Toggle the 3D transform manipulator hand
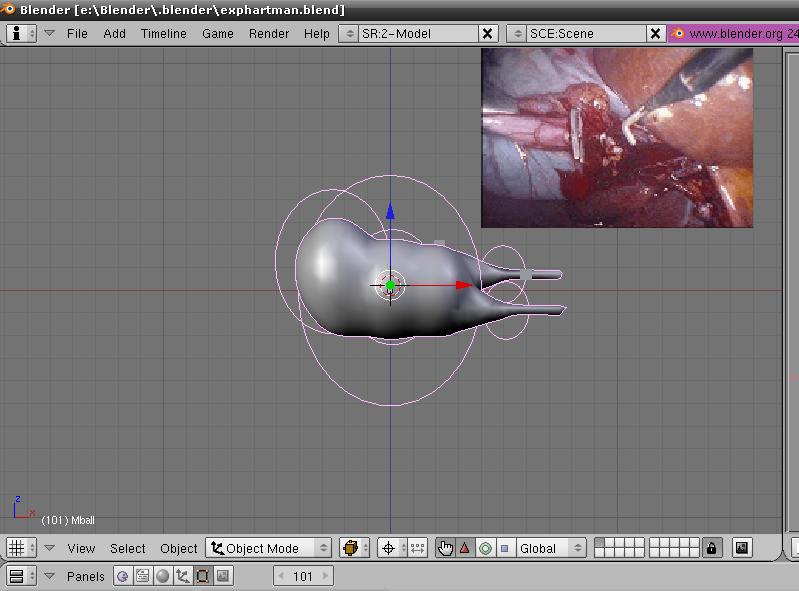 (445, 548)
